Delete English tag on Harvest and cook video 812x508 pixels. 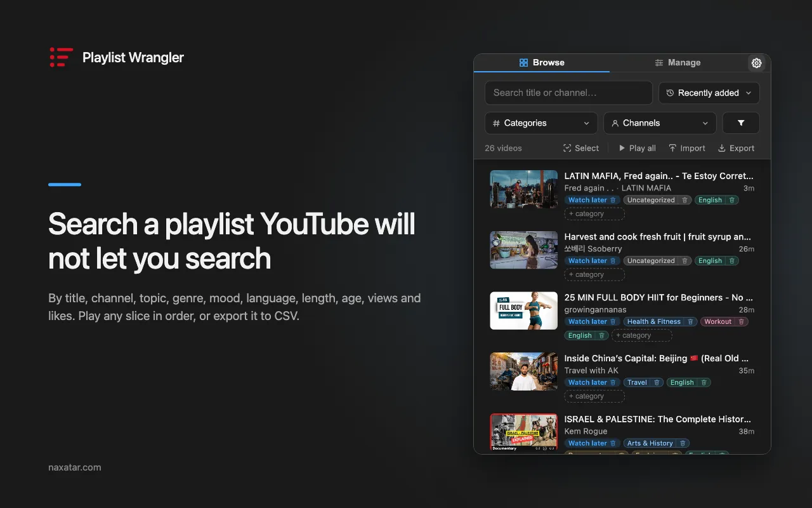coord(731,261)
